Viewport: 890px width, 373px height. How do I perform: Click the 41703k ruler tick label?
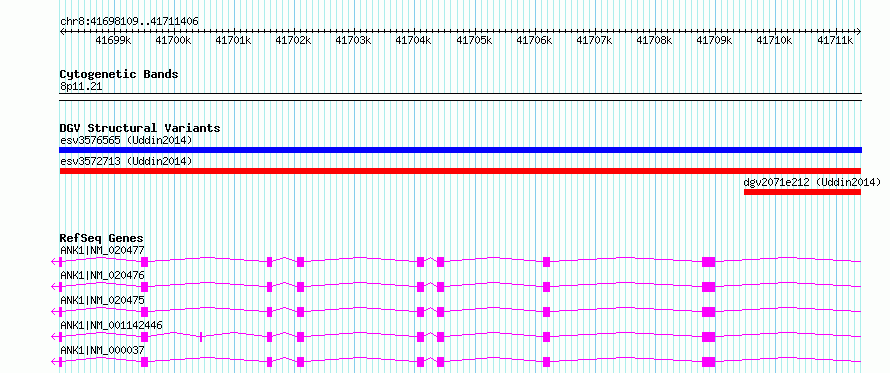(354, 40)
